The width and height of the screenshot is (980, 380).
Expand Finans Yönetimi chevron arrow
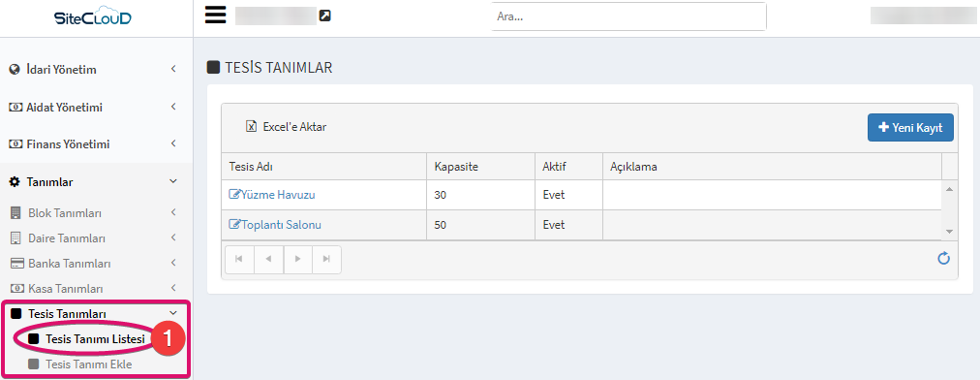173,143
